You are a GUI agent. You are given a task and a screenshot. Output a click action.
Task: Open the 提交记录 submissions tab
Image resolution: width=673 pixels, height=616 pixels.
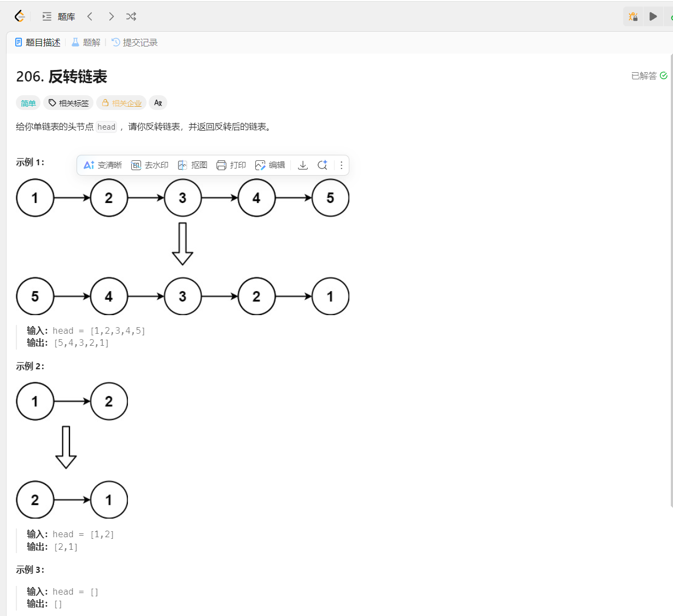pyautogui.click(x=134, y=43)
